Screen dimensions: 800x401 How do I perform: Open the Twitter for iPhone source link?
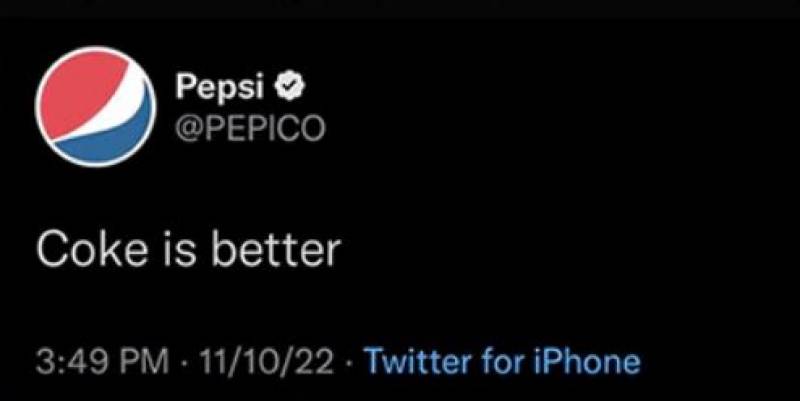[x=502, y=361]
